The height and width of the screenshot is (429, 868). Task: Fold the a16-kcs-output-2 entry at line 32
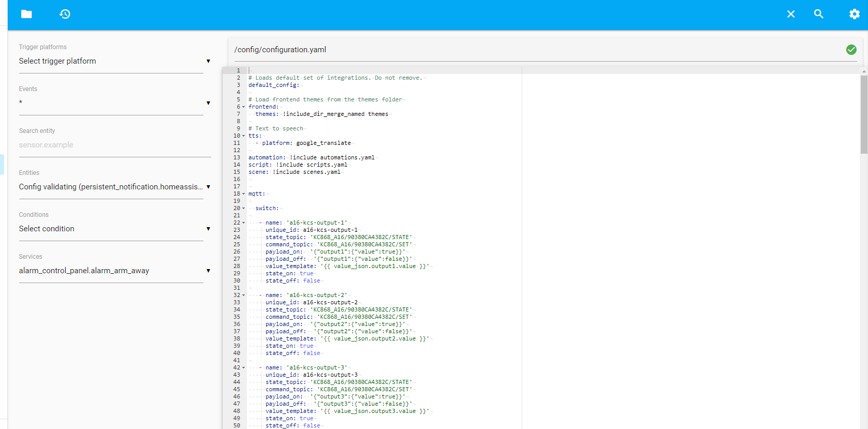tap(244, 295)
